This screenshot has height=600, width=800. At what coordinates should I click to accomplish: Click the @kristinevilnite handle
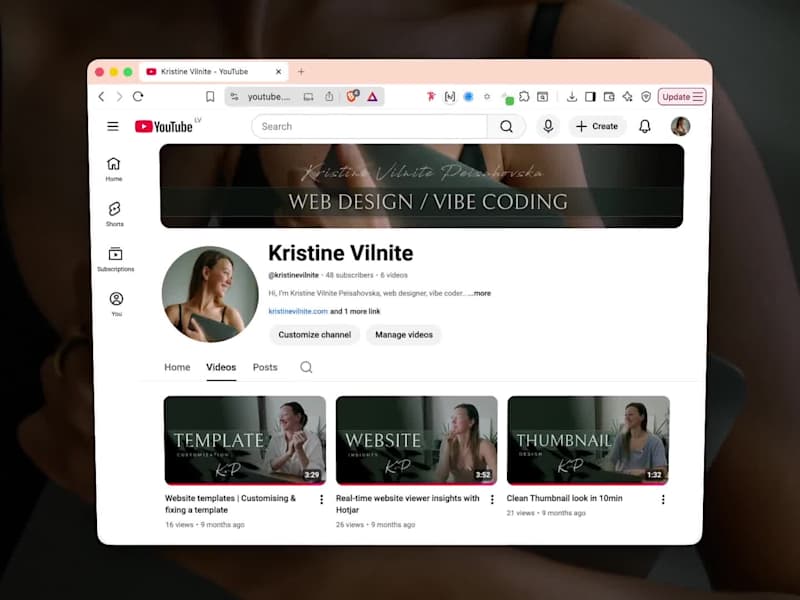[x=293, y=275]
